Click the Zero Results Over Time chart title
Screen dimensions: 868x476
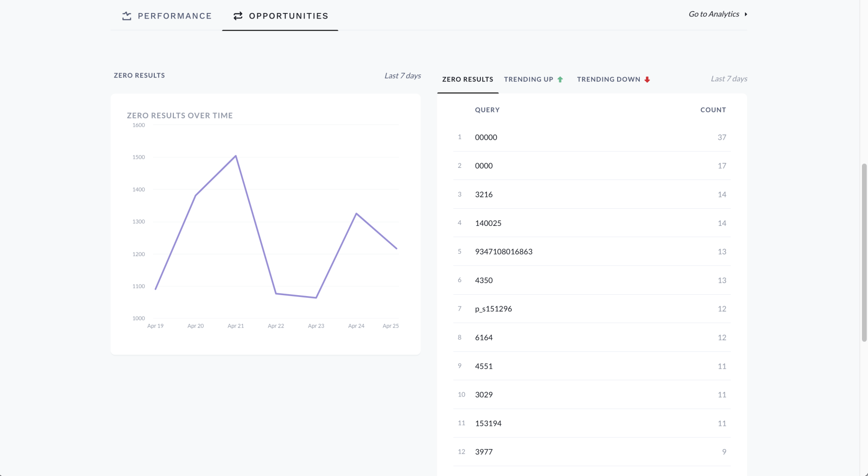click(x=180, y=116)
